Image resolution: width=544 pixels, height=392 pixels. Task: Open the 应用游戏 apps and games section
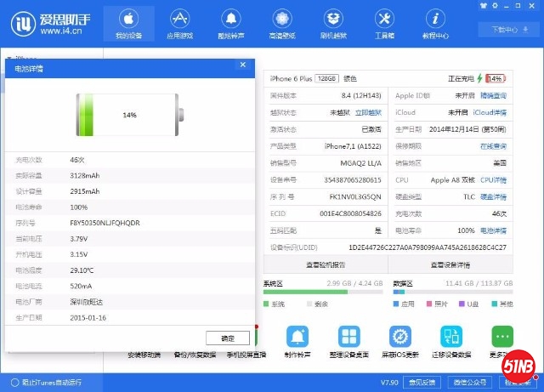pos(178,23)
